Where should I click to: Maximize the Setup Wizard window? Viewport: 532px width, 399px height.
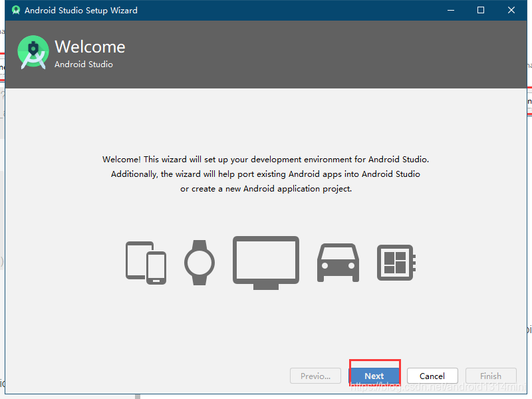(481, 10)
